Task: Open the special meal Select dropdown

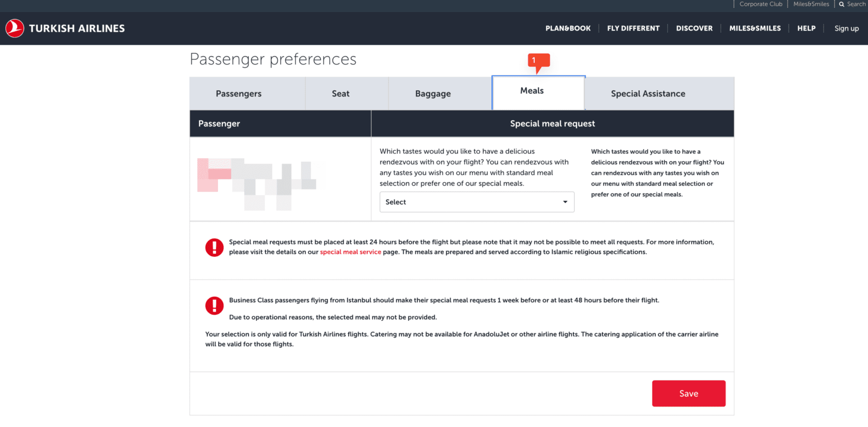Action: [x=477, y=202]
